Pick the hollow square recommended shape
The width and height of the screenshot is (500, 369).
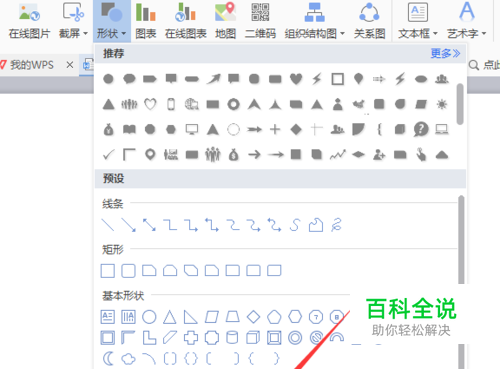point(338,79)
